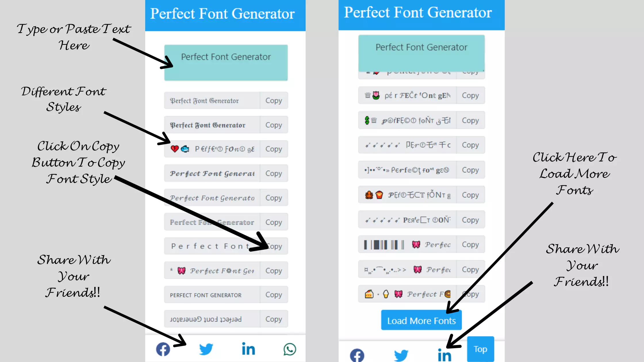Screen dimensions: 644x362
Task: Click Load More Fonts button
Action: (421, 320)
